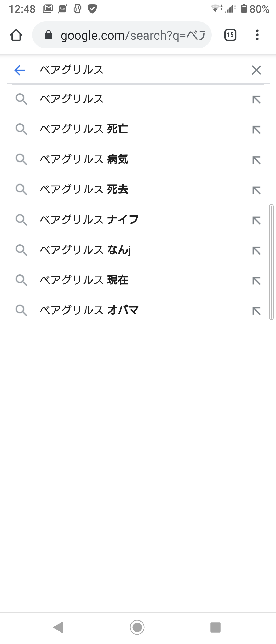Insert ベアグリルス オバマ using its arrow
The image size is (276, 644).
[x=256, y=311]
